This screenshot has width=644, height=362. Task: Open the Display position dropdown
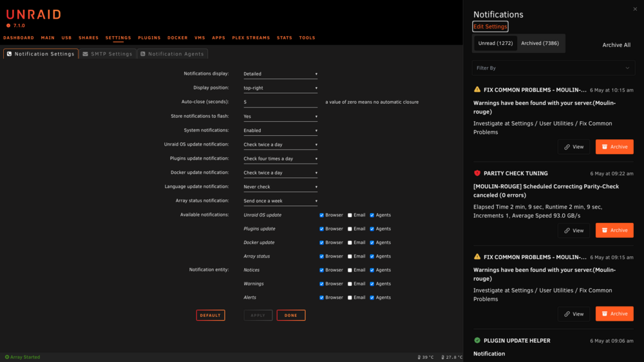(x=280, y=88)
